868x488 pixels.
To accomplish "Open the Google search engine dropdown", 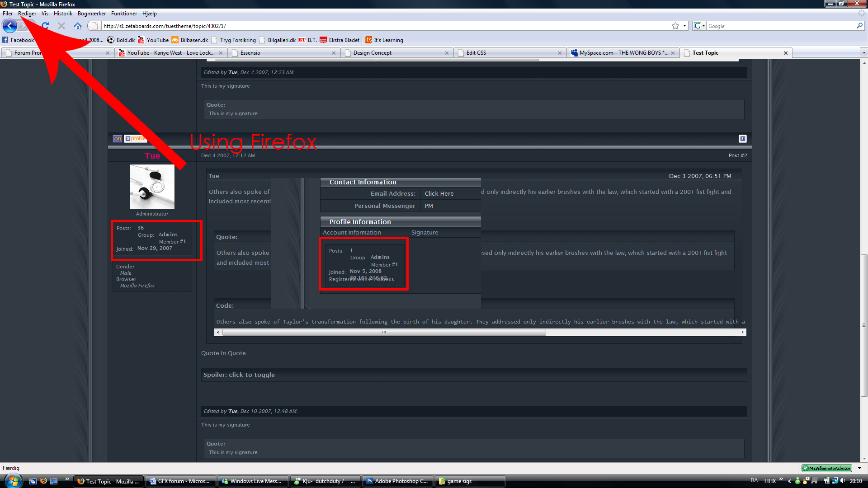I will point(699,26).
